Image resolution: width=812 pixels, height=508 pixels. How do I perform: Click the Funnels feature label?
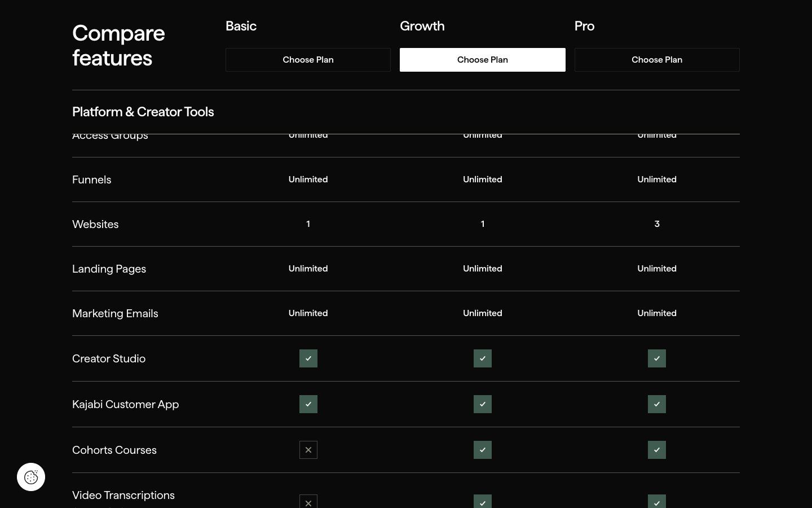[92, 179]
